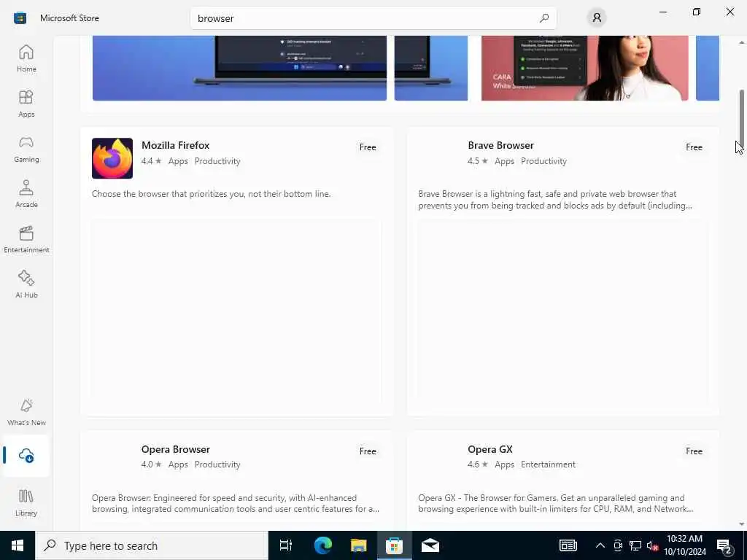Open AI Hub in the sidebar
The image size is (747, 560).
[26, 285]
